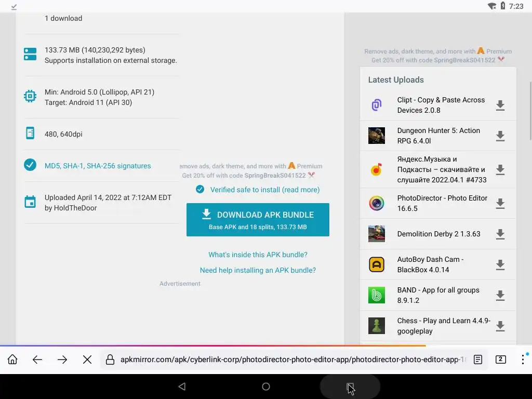Open BAND - App for all groups 8.9.1.2
This screenshot has width=532, height=399.
(438, 295)
